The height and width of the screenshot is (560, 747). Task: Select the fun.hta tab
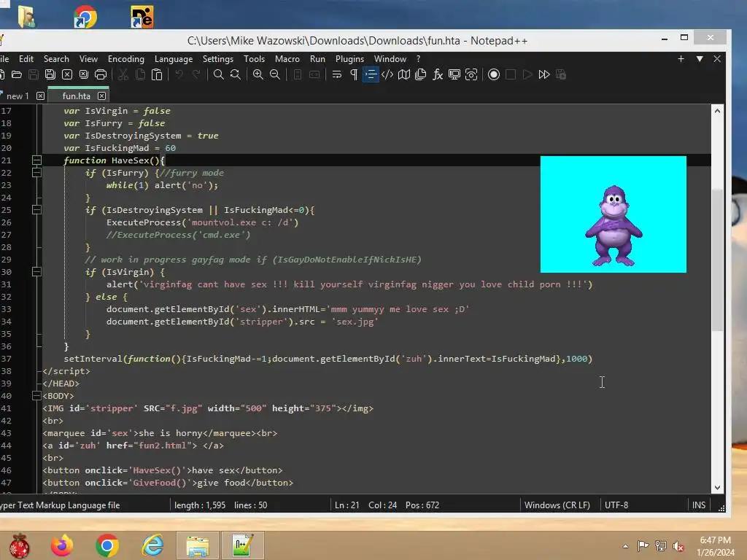[76, 96]
